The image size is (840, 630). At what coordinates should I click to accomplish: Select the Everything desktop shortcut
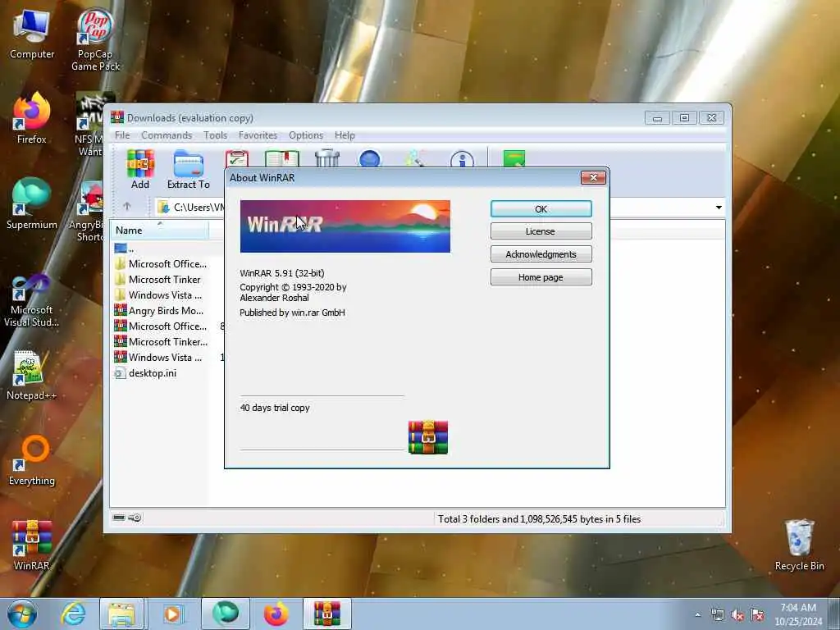[x=32, y=460]
